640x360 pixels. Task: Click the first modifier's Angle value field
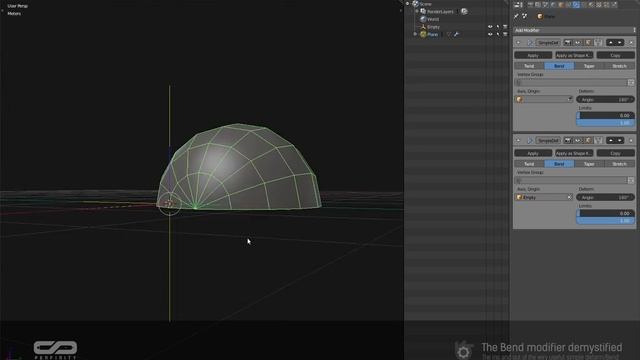tap(605, 99)
